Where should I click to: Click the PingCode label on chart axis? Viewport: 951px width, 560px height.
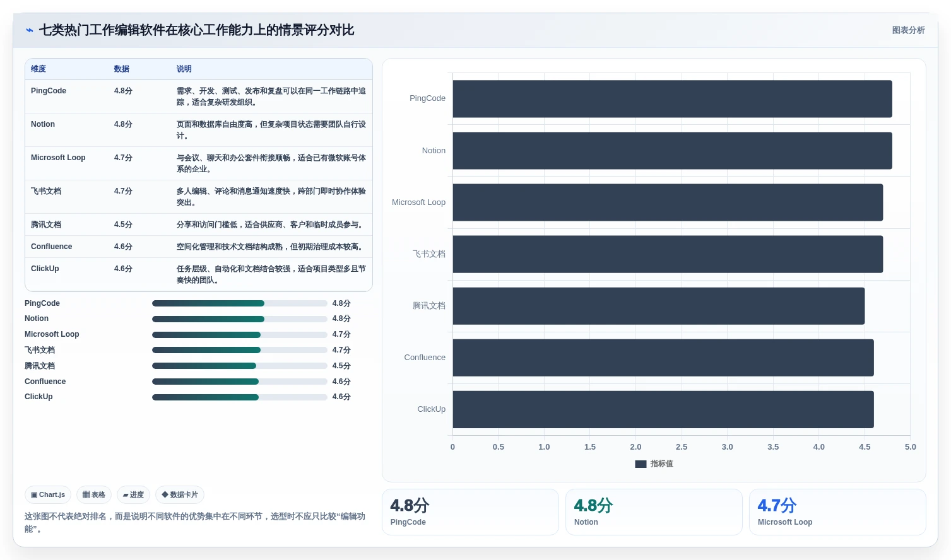(x=427, y=98)
